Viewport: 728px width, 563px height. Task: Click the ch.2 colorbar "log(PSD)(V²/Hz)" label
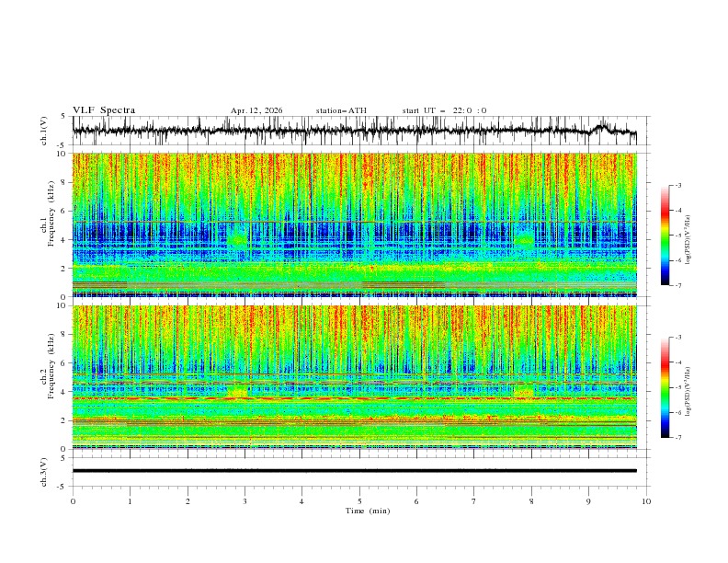point(688,392)
